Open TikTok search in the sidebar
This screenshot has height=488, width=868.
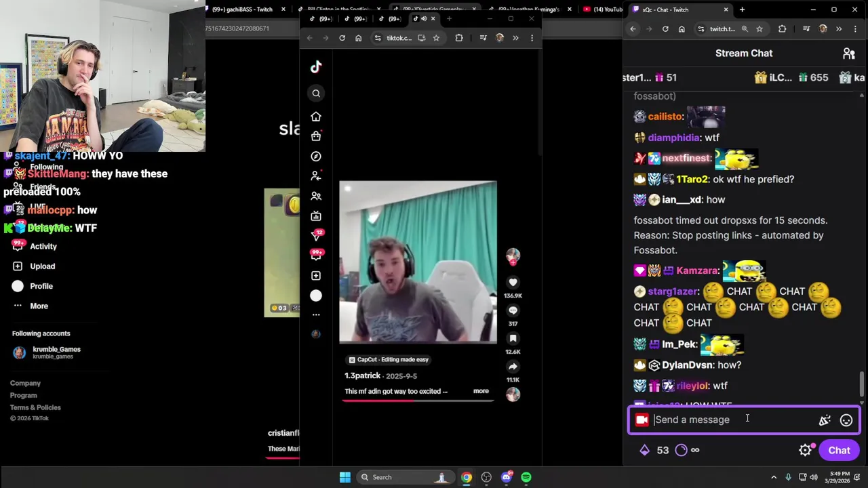tap(316, 94)
